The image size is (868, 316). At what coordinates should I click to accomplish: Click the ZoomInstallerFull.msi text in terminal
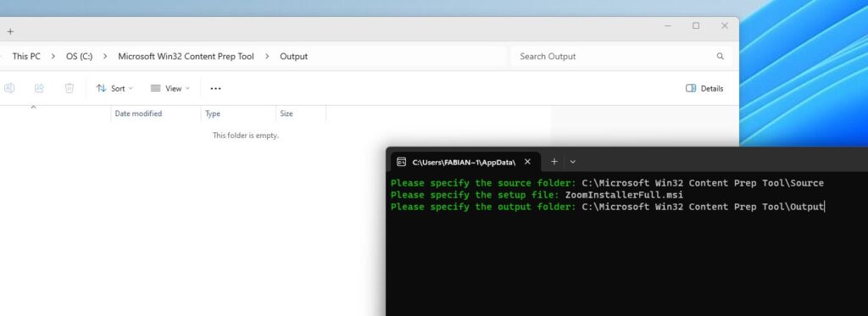pyautogui.click(x=624, y=195)
